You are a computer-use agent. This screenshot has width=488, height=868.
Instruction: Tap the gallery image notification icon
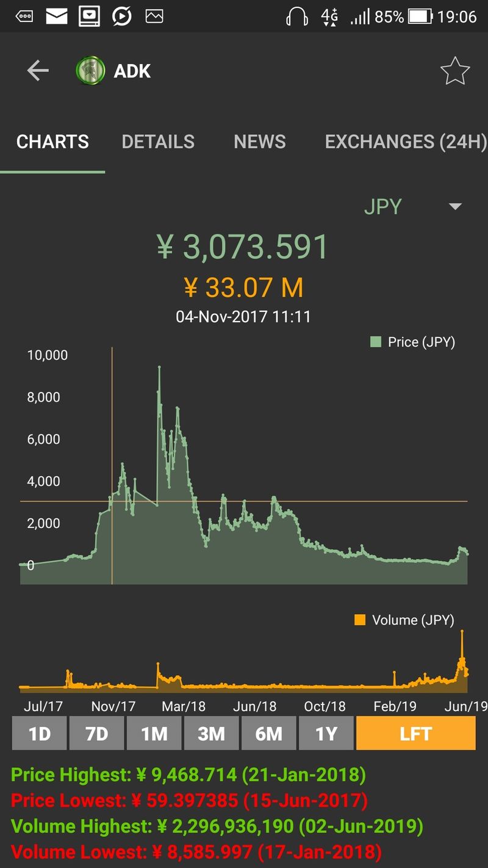[154, 16]
